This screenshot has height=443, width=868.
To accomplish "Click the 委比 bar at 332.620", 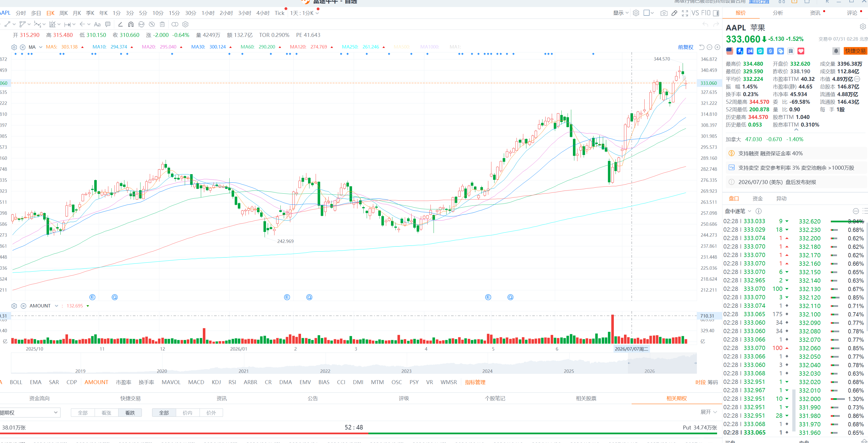I will tap(847, 221).
